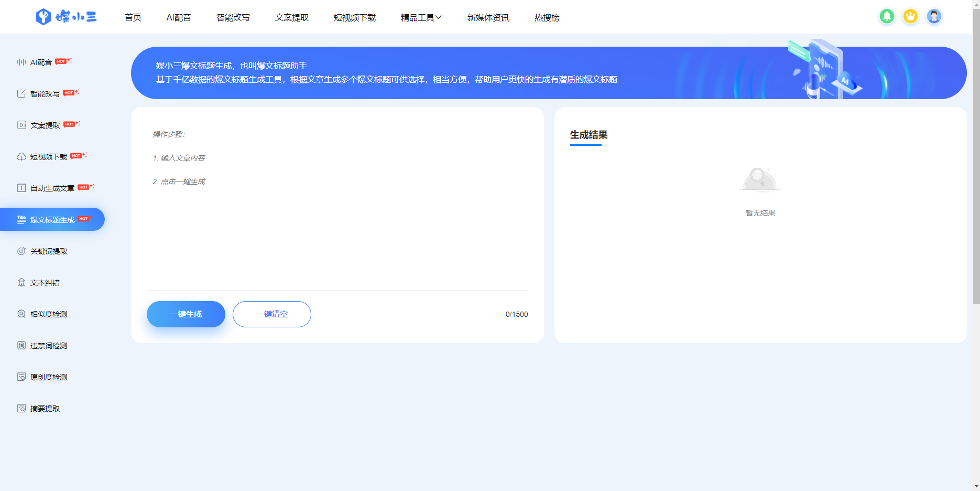
Task: Select 爆文标题生成 in the sidebar
Action: [52, 220]
